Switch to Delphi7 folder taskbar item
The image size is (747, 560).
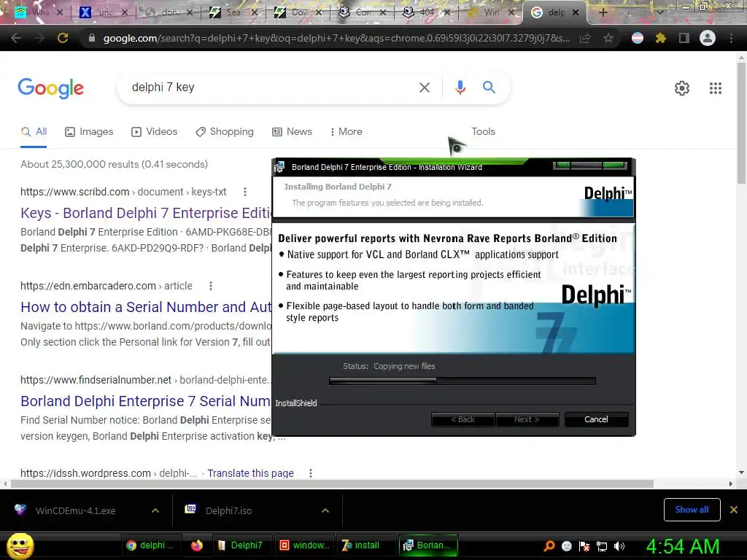point(241,545)
